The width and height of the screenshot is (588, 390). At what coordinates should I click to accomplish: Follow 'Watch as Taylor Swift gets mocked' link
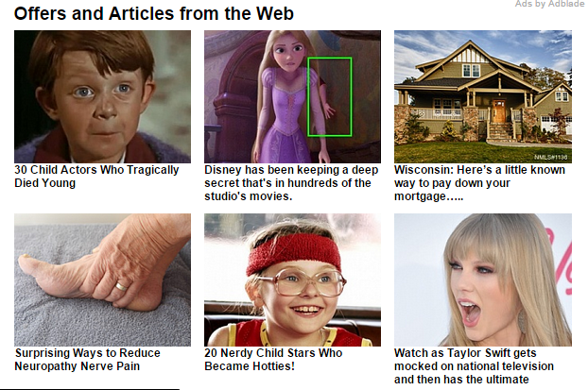click(474, 366)
